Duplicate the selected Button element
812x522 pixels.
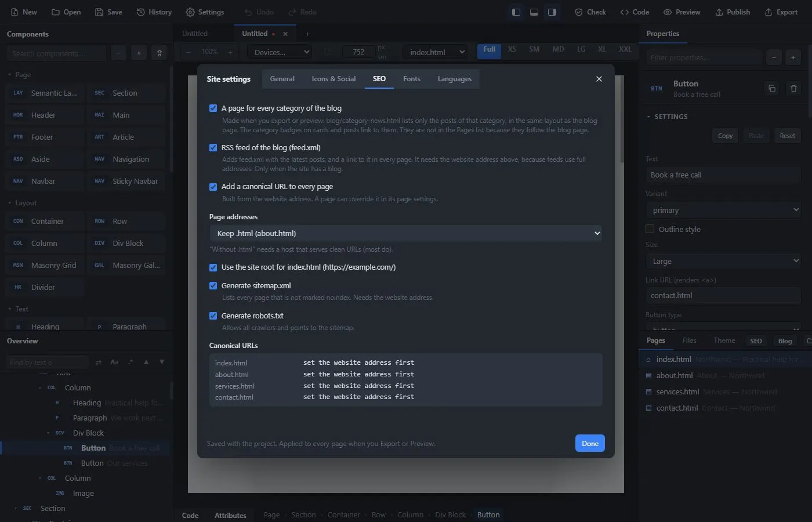[x=772, y=89]
